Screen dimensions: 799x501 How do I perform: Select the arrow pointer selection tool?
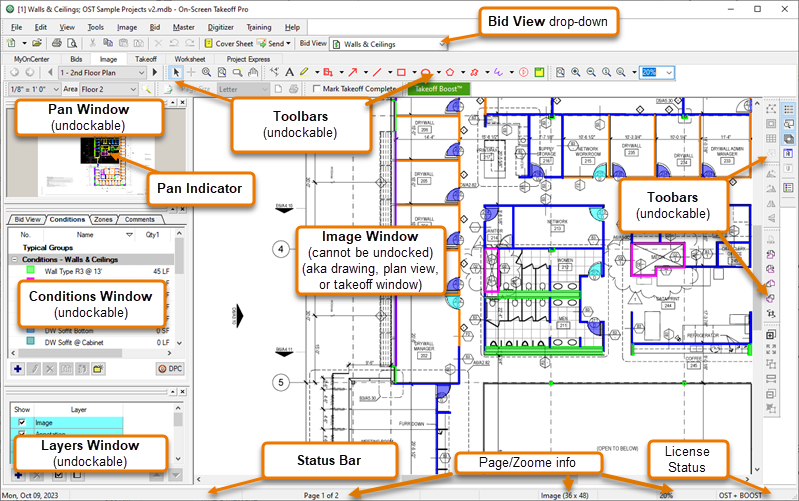coord(176,73)
